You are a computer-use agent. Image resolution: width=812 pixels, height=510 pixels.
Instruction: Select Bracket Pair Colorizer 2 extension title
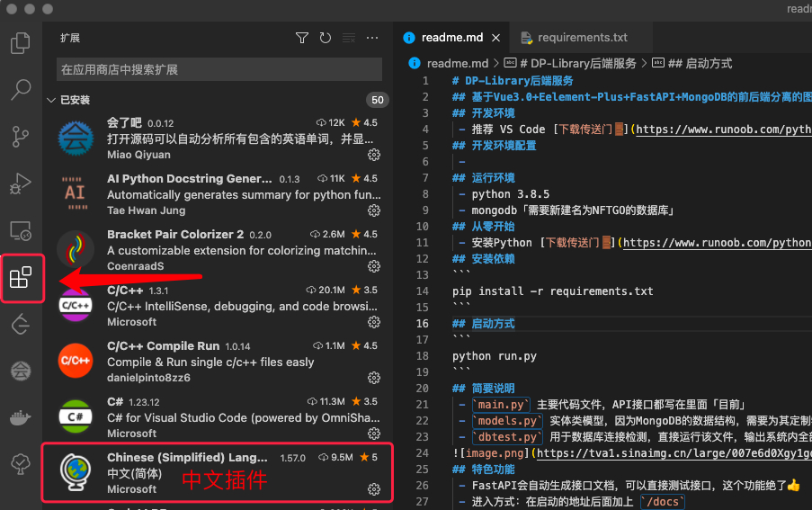coord(175,234)
